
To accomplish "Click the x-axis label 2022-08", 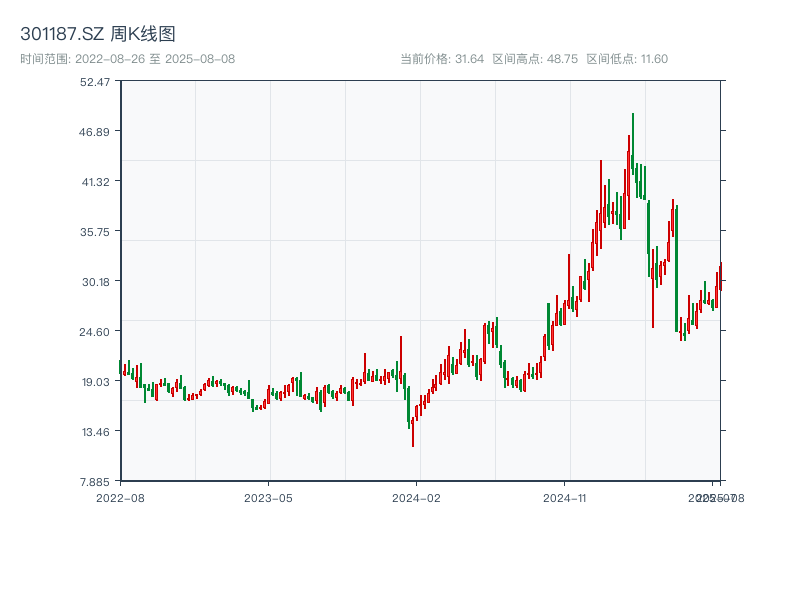I will pyautogui.click(x=120, y=498).
